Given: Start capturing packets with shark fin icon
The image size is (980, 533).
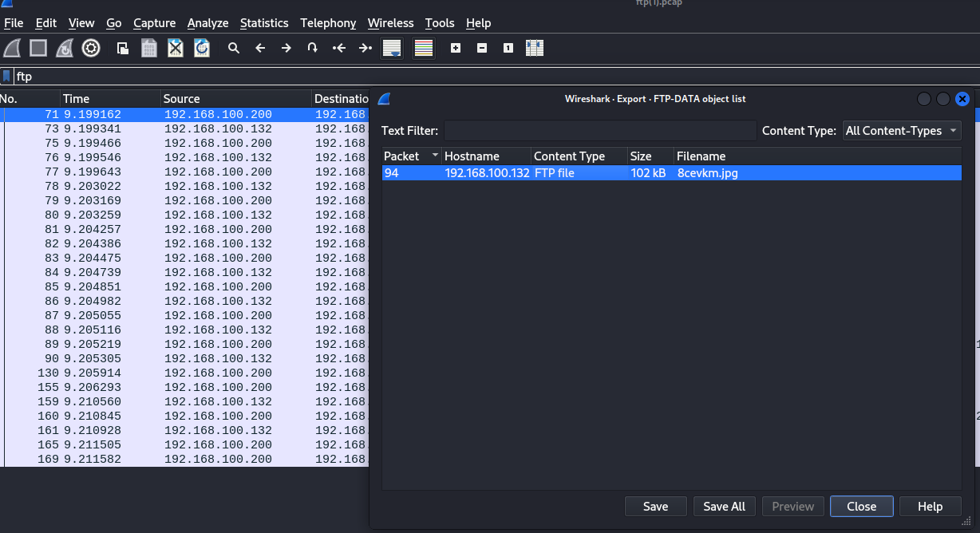Looking at the screenshot, I should click(x=12, y=48).
